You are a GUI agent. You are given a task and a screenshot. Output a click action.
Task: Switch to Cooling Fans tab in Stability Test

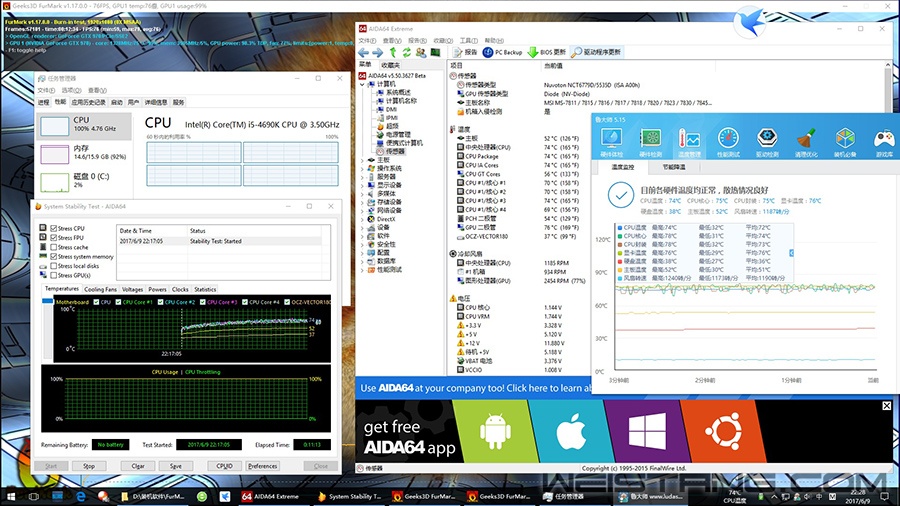coord(100,290)
